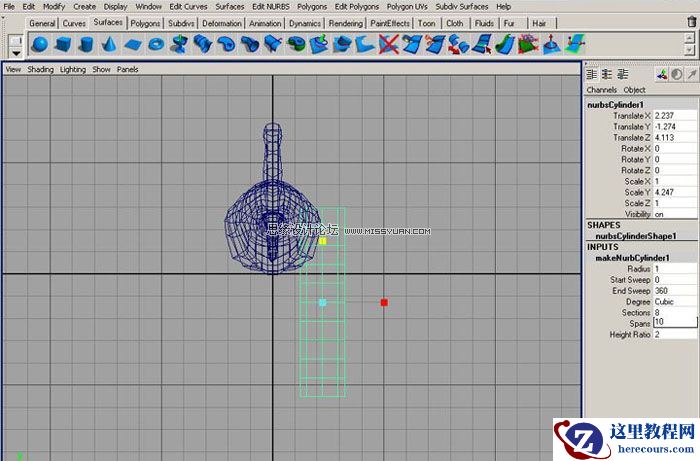Open the shelf tabs toggle icon
This screenshot has width=700, height=461.
coord(16,41)
